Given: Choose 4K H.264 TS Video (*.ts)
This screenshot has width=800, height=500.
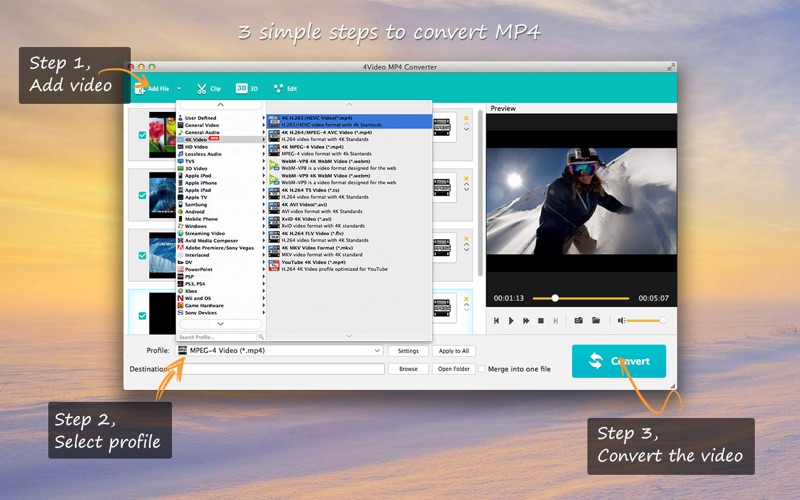Looking at the screenshot, I should click(349, 193).
